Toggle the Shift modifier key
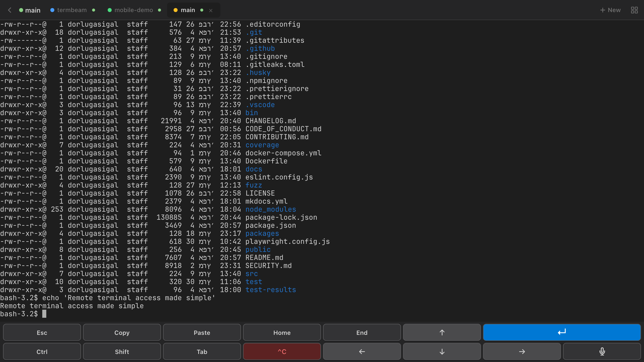 122,351
